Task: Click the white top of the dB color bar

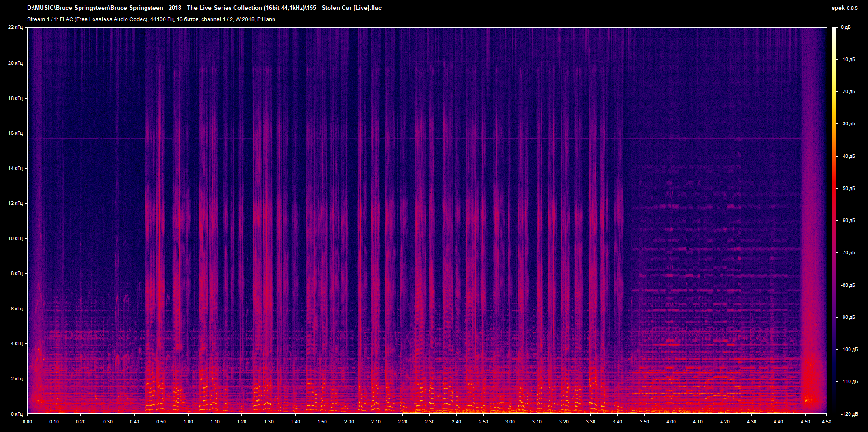Action: [x=834, y=30]
